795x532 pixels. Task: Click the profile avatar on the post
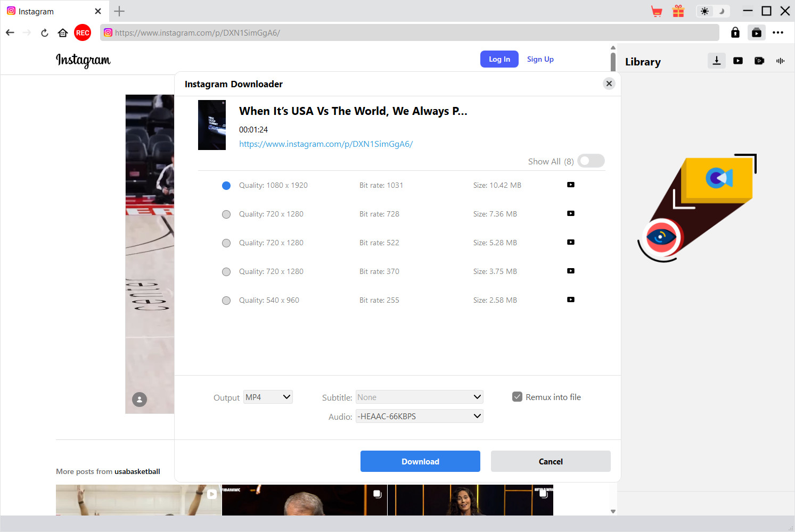[140, 400]
